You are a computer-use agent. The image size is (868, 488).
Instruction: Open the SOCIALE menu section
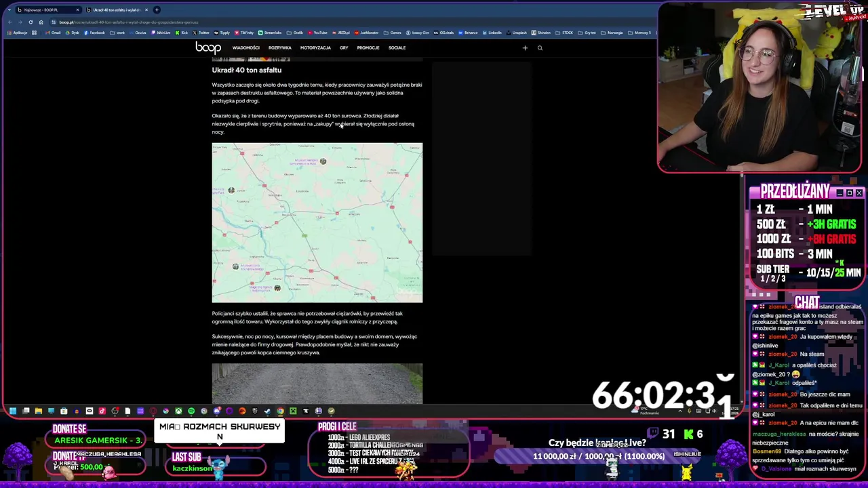pos(397,48)
